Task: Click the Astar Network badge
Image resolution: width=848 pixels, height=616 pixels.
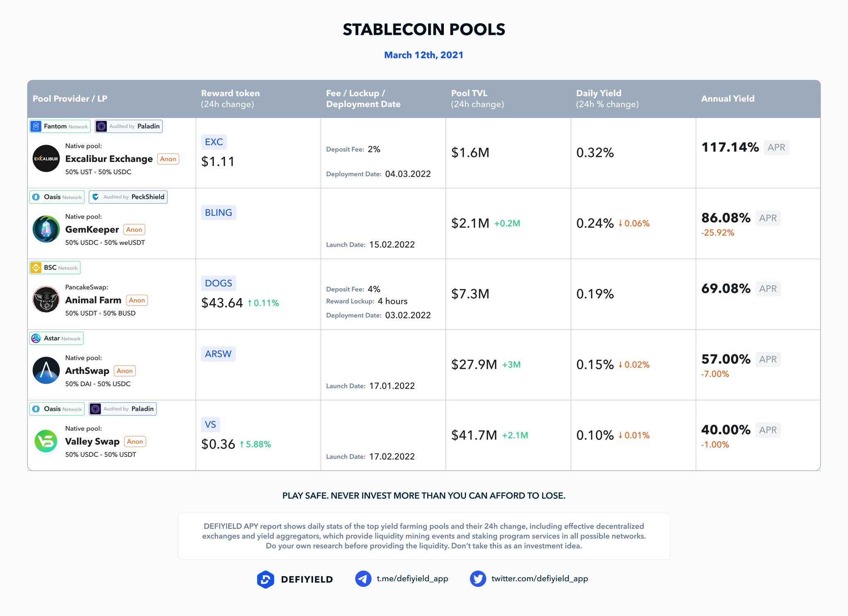Action: (x=56, y=338)
